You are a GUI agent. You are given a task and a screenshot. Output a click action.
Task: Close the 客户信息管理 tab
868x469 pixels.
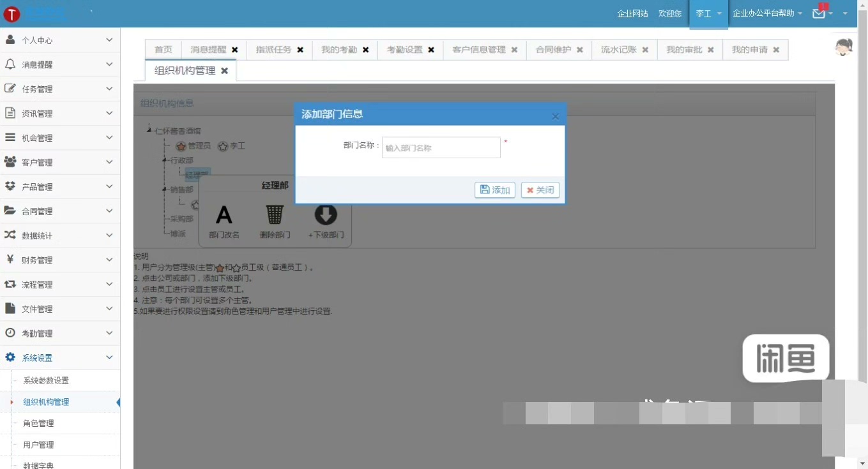pyautogui.click(x=514, y=50)
